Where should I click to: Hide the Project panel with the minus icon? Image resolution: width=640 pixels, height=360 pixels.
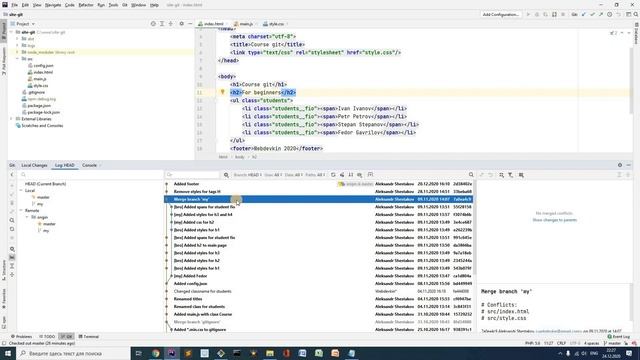(190, 24)
